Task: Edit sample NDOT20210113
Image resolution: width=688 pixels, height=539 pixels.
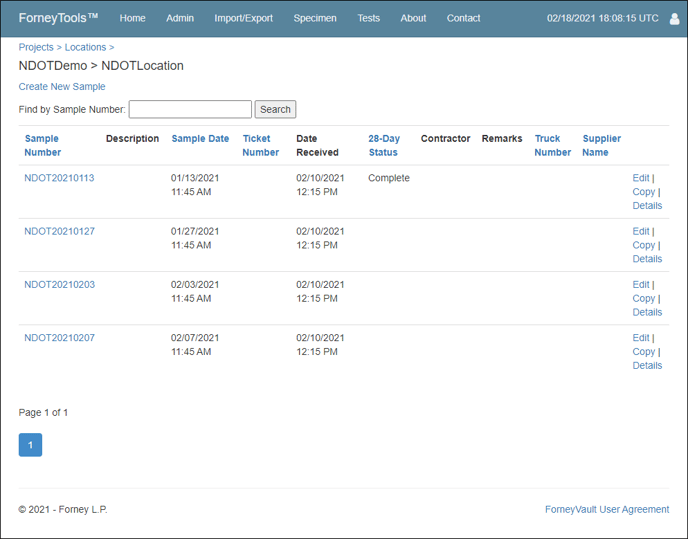Action: (641, 178)
